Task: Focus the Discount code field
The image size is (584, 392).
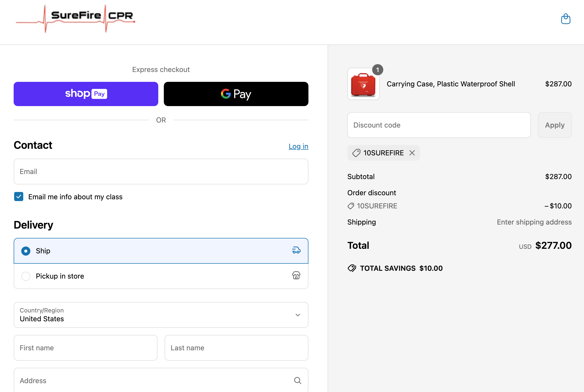Action: tap(439, 125)
